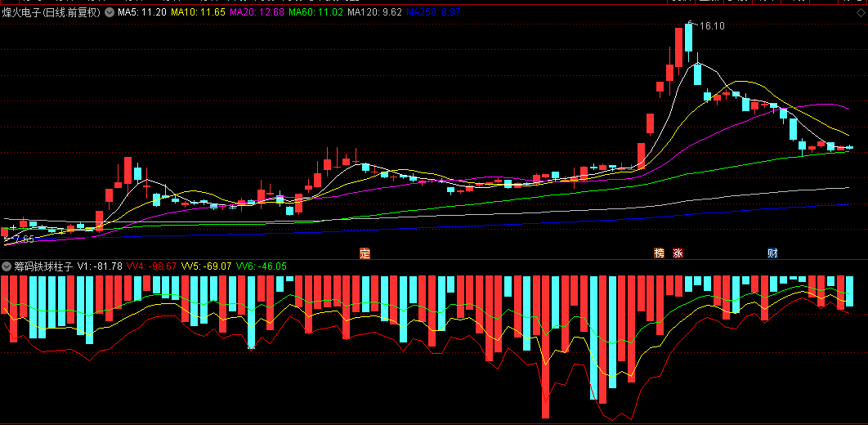
Task: Open the dropdown beside 烽火电子 chart title
Action: pyautogui.click(x=109, y=12)
